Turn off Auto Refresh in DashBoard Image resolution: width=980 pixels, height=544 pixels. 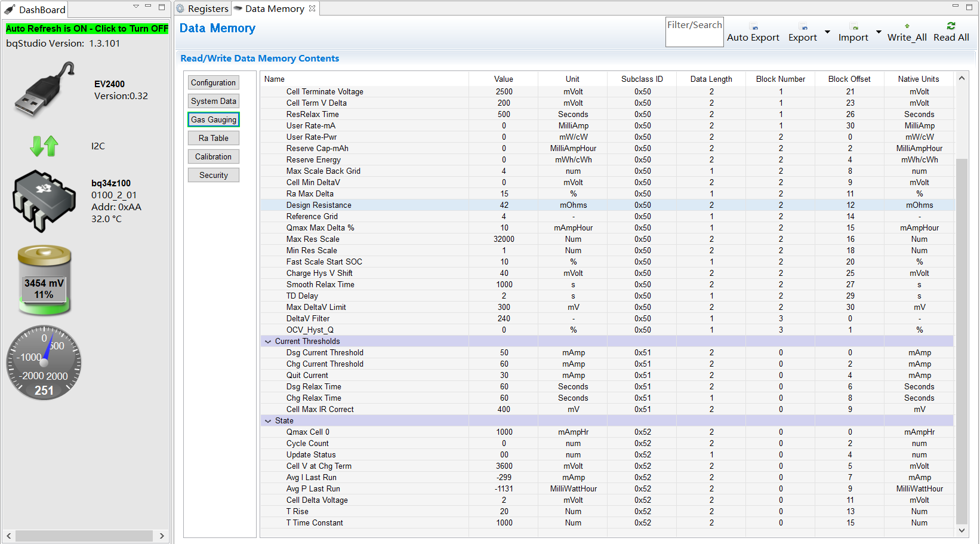(87, 29)
